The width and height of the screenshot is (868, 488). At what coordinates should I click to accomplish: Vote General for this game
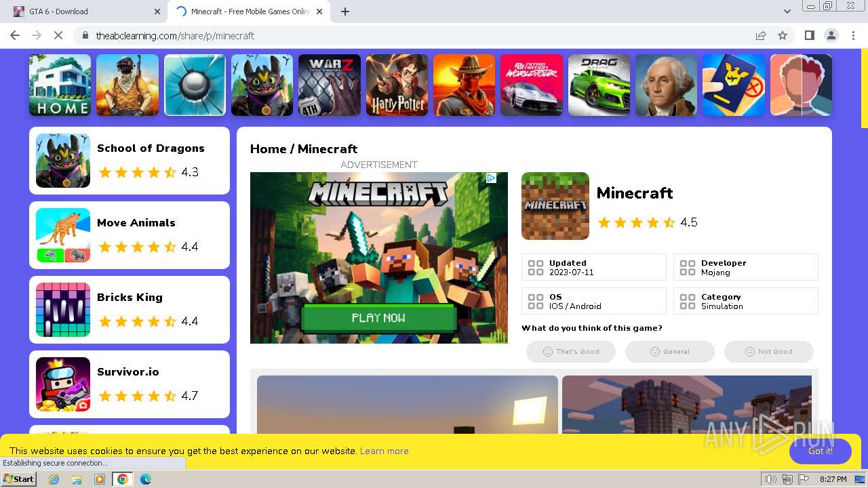click(670, 352)
